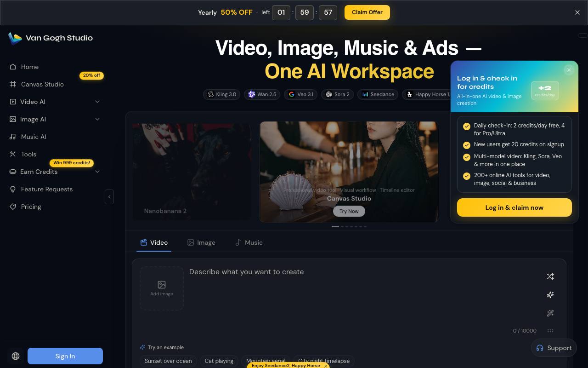Click the Win 999 credits badge

click(x=72, y=163)
